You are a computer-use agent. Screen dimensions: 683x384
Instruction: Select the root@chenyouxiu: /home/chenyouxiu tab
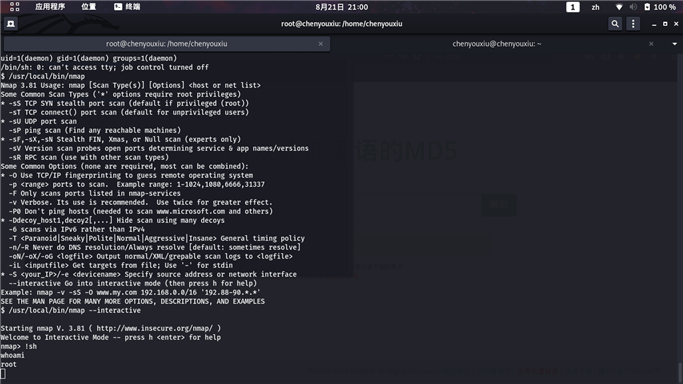166,44
